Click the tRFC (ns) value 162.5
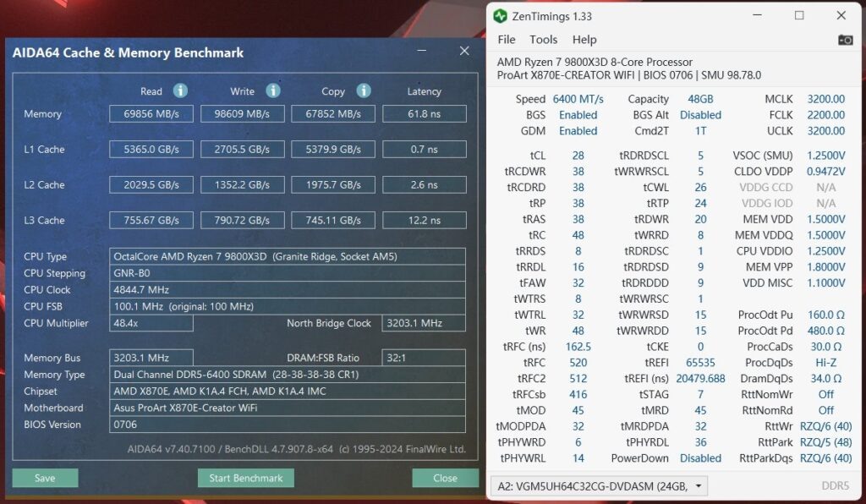866x504 pixels. (x=578, y=347)
